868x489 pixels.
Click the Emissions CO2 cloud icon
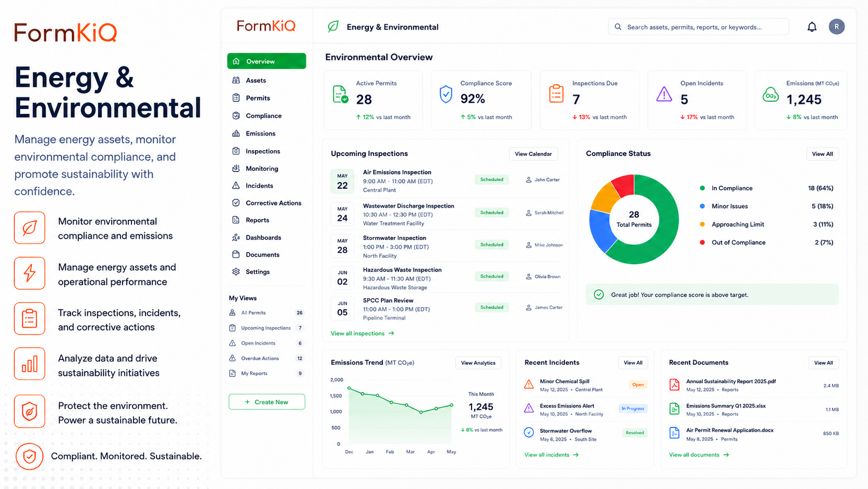coord(770,95)
